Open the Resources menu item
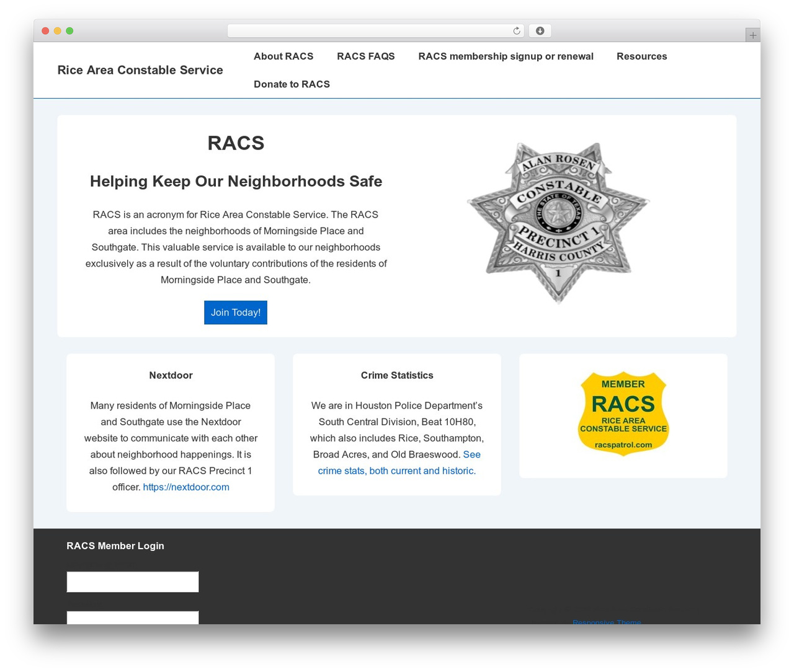 [x=641, y=56]
